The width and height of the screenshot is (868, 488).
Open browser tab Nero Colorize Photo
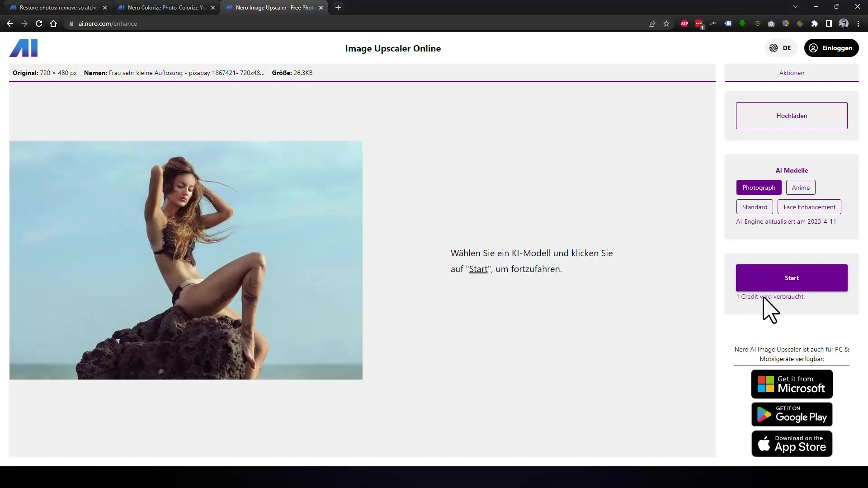tap(166, 7)
